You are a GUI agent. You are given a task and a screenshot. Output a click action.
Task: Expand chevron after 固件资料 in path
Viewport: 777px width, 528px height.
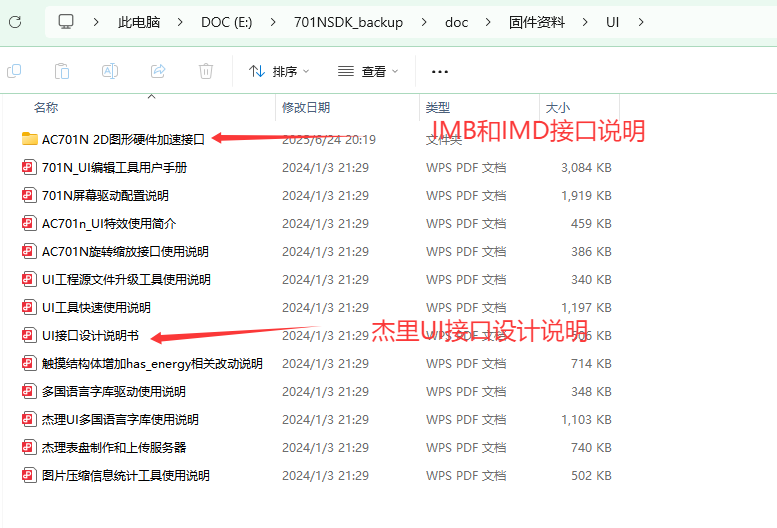tap(585, 22)
